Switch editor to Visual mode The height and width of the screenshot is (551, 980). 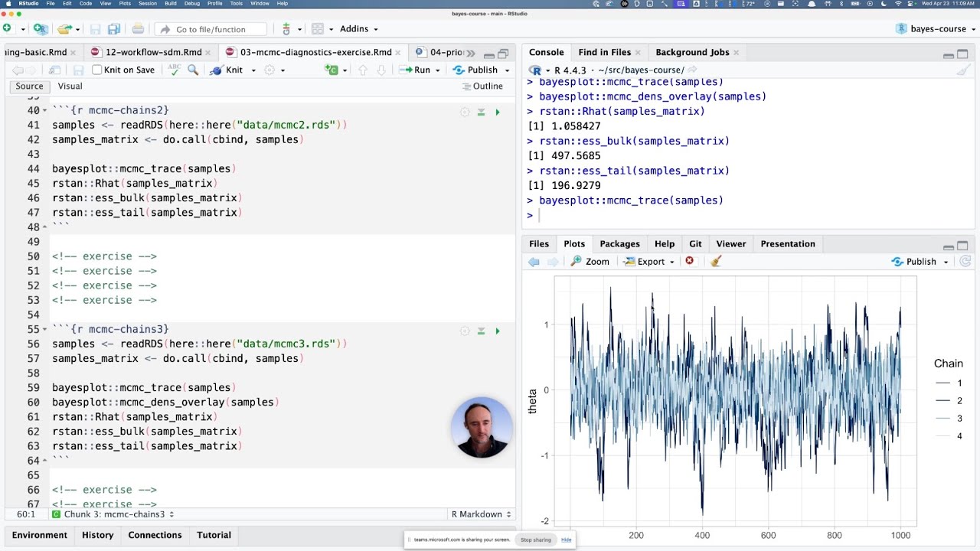pyautogui.click(x=70, y=86)
